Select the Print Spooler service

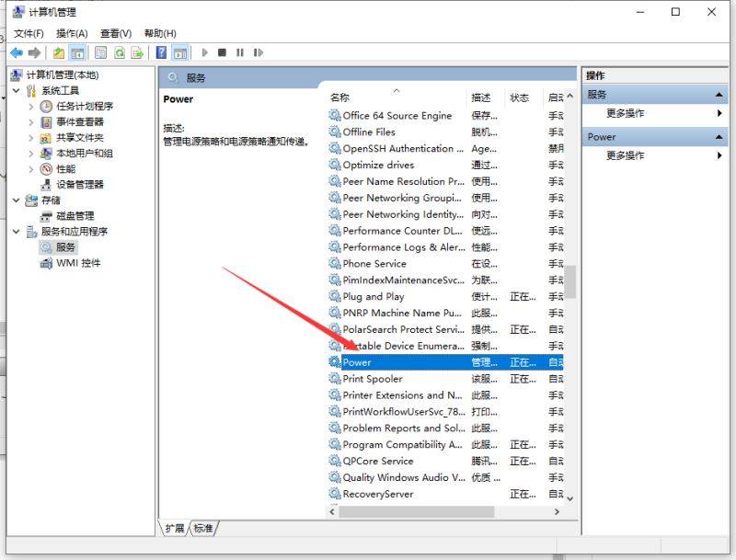coord(445,379)
